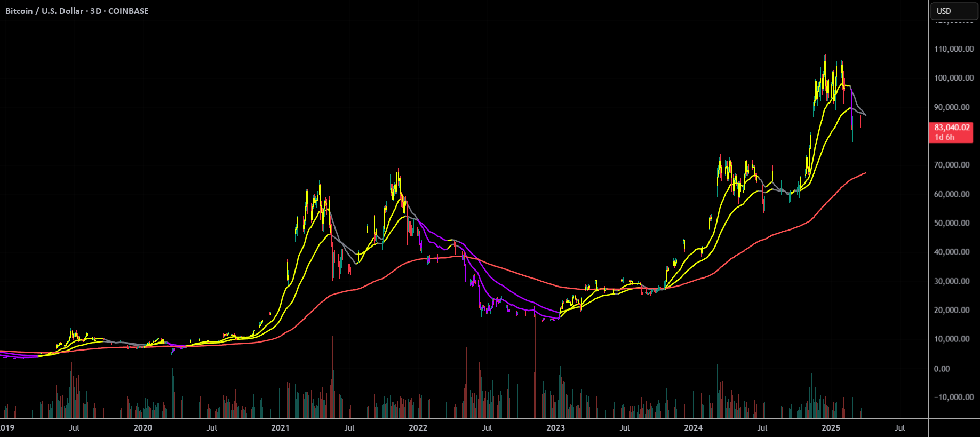Click the 30,000.00 price scale mark
Viewport: 980px width, 437px height.
click(952, 281)
